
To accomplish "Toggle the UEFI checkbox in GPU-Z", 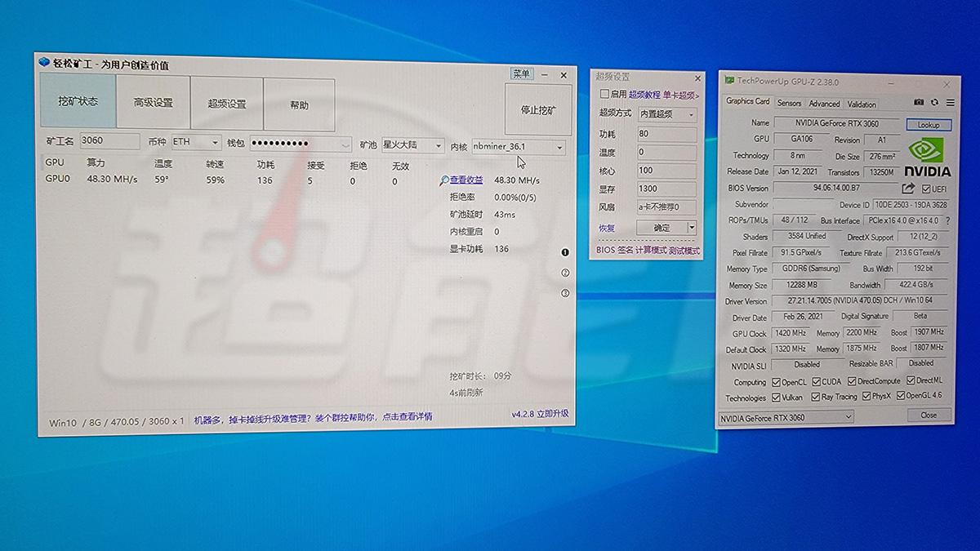I will (x=926, y=187).
